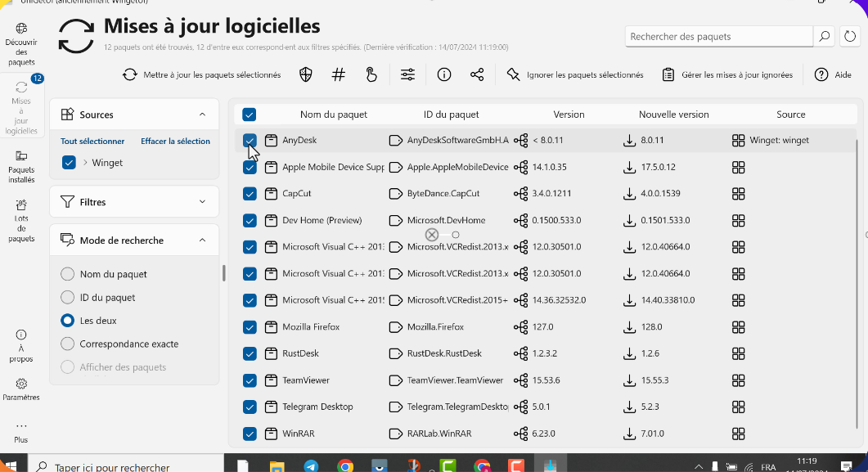Expand the Winget source tree arrow

(85, 163)
